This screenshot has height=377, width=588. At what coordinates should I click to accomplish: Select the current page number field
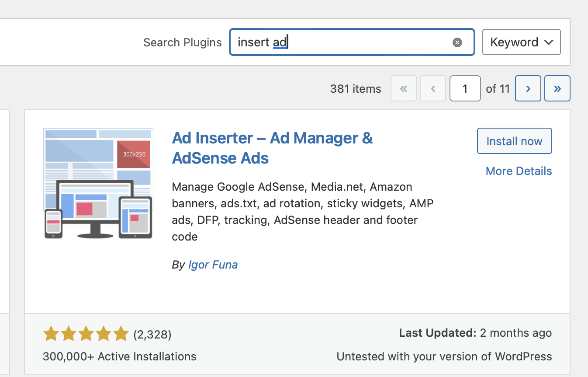point(465,89)
